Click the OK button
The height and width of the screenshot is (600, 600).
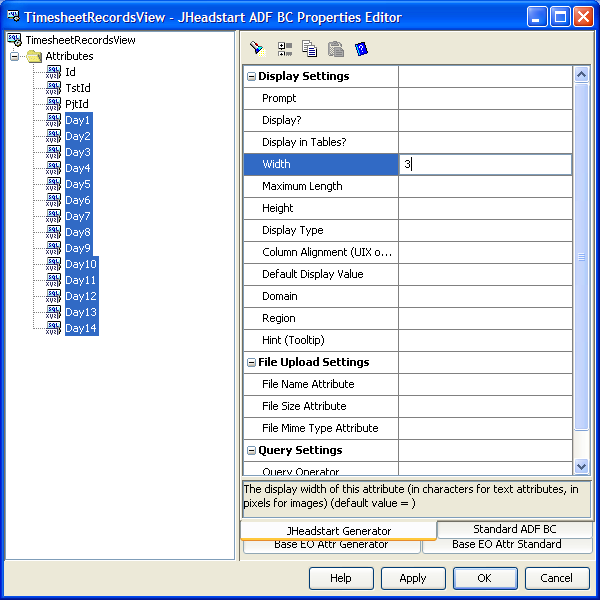click(484, 578)
